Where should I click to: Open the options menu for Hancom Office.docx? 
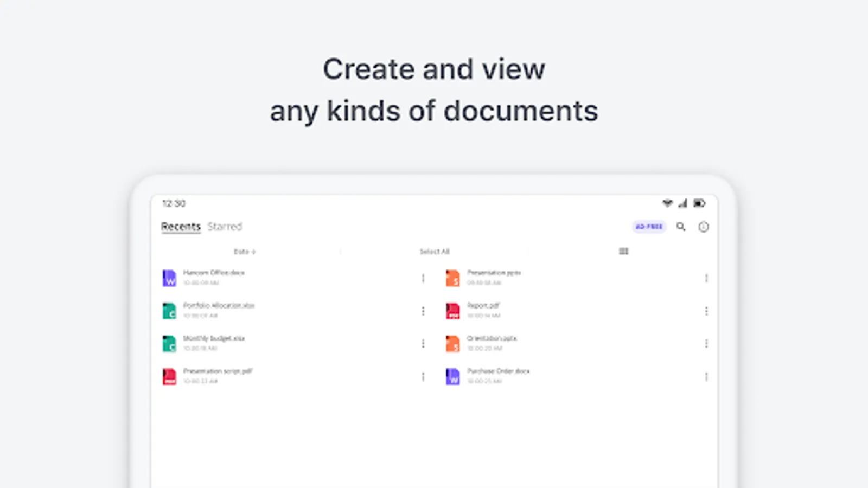pyautogui.click(x=424, y=278)
